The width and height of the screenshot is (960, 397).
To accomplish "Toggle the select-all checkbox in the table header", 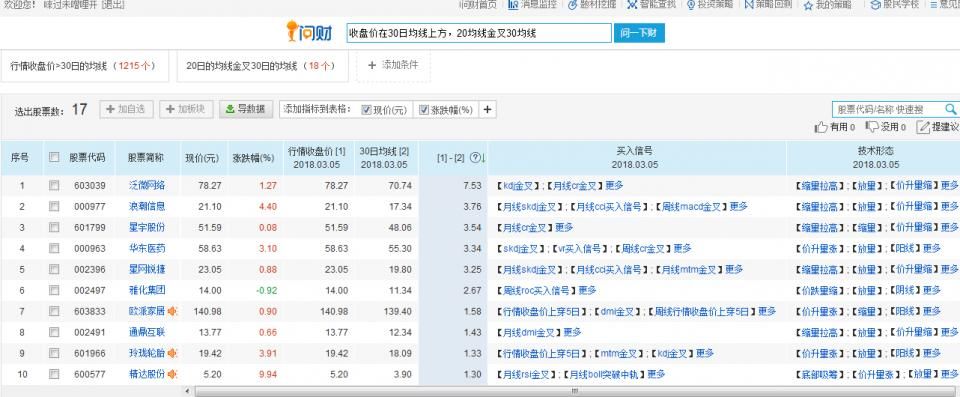I will 54,157.
